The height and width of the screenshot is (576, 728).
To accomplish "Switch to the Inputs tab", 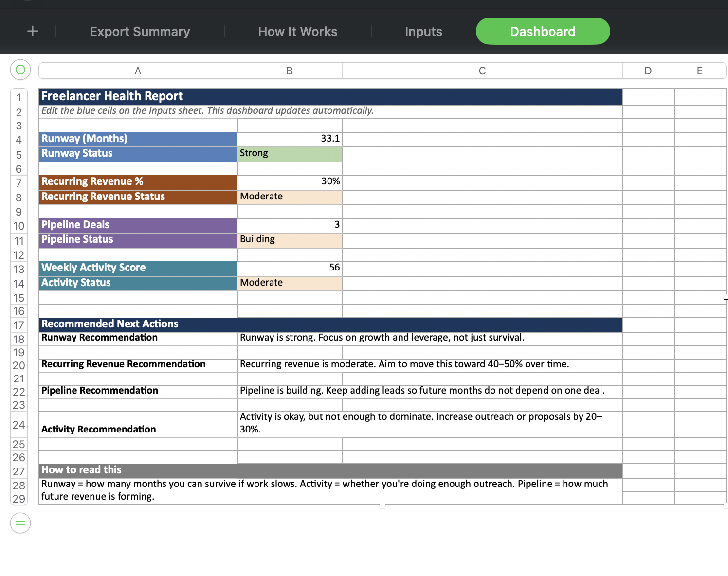I will click(x=423, y=31).
